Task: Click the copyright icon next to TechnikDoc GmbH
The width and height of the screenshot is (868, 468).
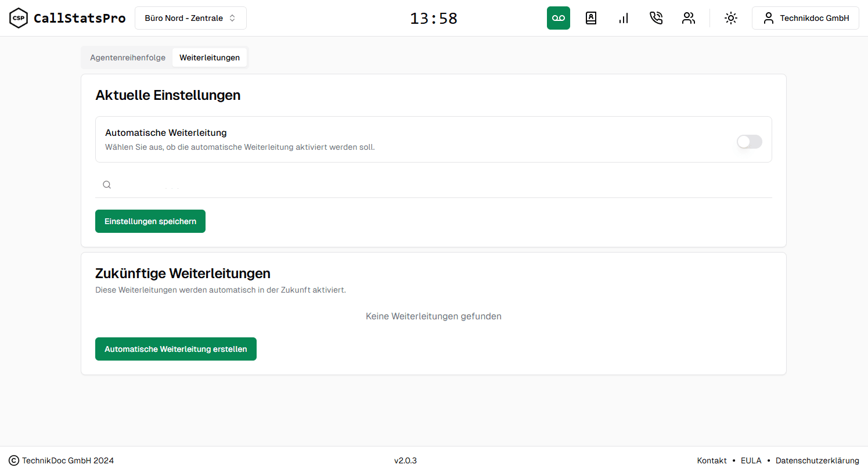Action: (x=13, y=460)
